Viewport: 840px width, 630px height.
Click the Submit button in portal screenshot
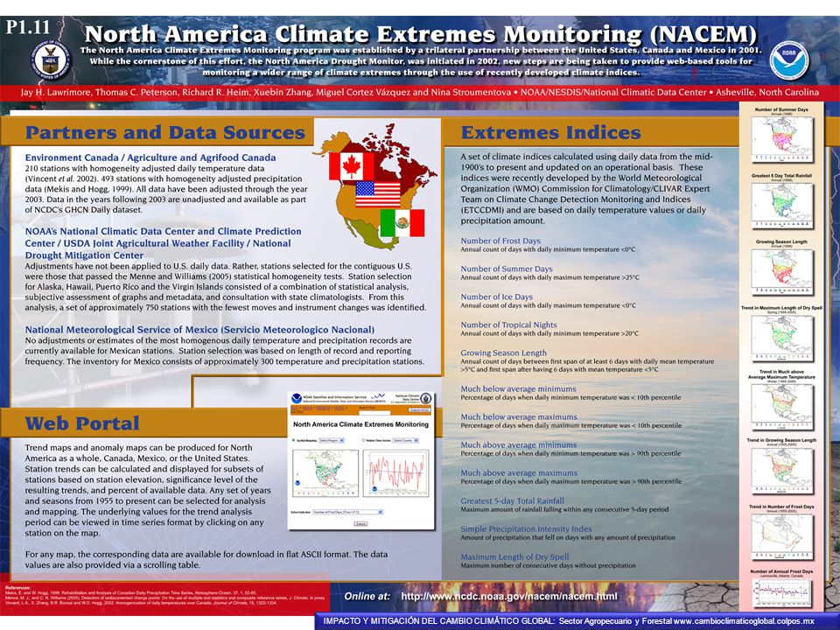[x=360, y=524]
